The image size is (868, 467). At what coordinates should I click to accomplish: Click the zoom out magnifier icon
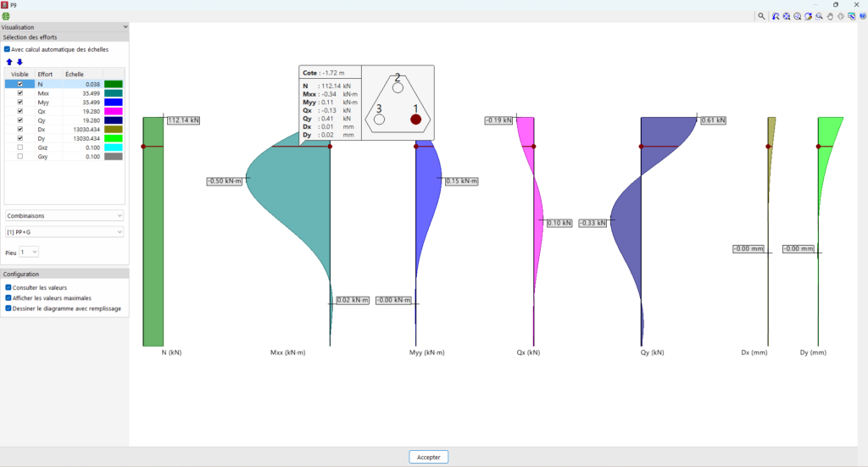(x=797, y=17)
